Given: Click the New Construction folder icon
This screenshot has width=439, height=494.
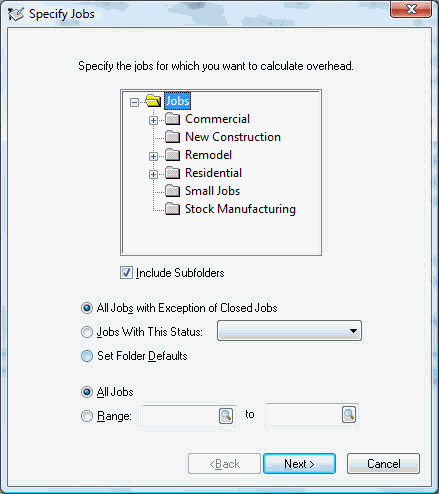Looking at the screenshot, I should tap(173, 137).
